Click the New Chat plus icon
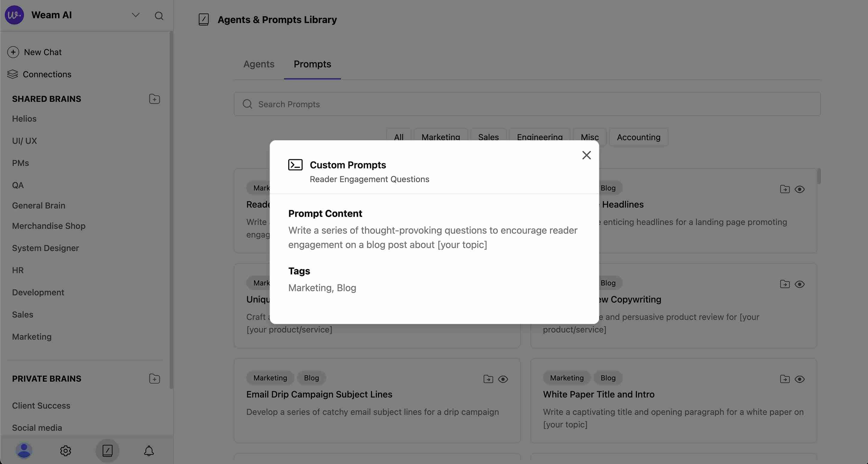The image size is (868, 464). [13, 52]
